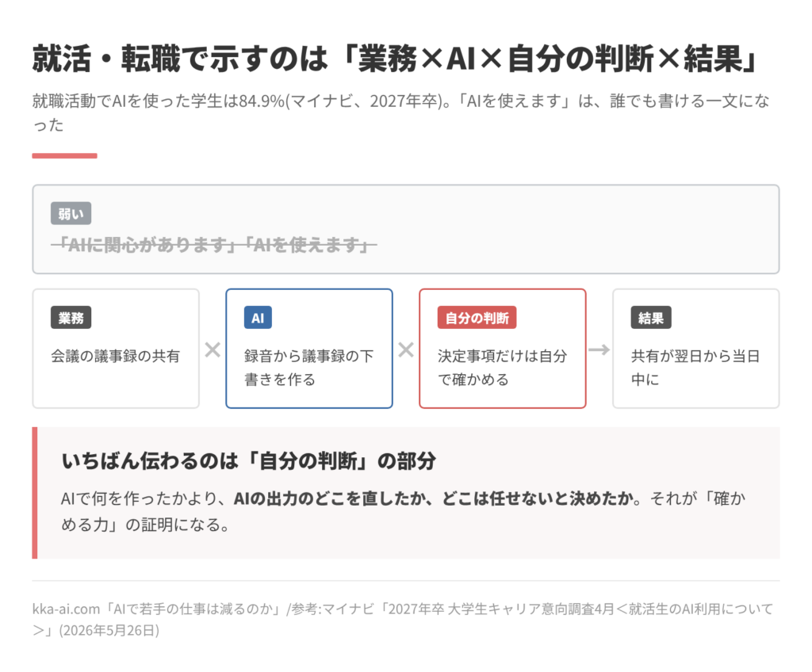812x672 pixels.
Task: Click the footer source text starting kka-ai.com
Action: coord(402,619)
